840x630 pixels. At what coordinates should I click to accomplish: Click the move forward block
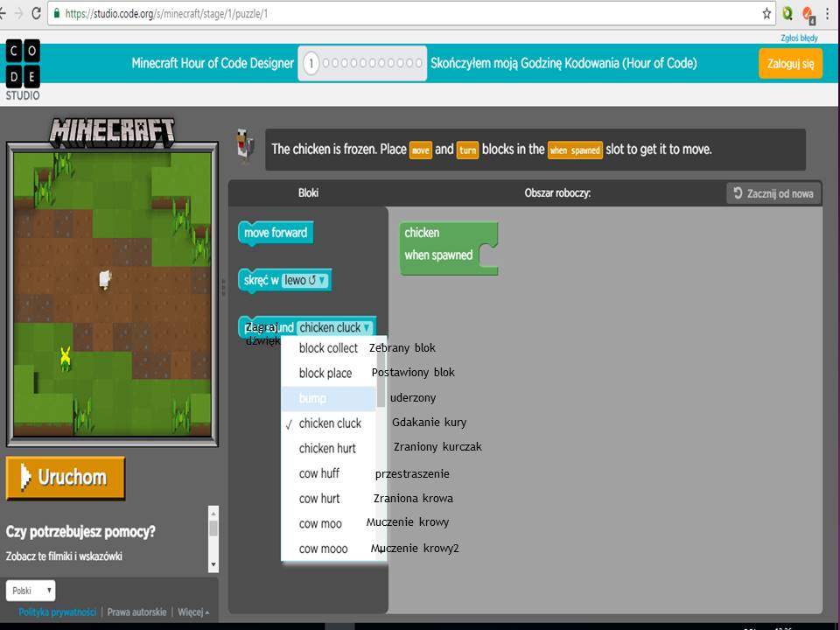(x=276, y=233)
